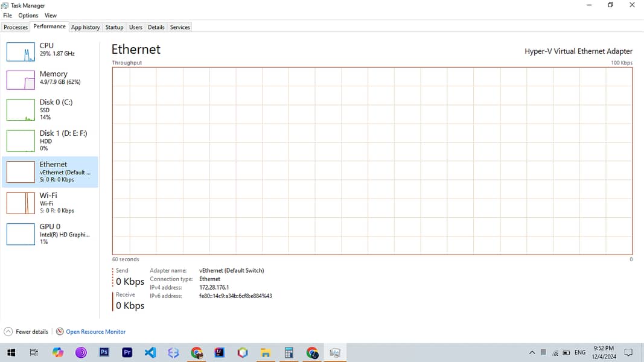
Task: Switch to the App history tab
Action: 85,27
